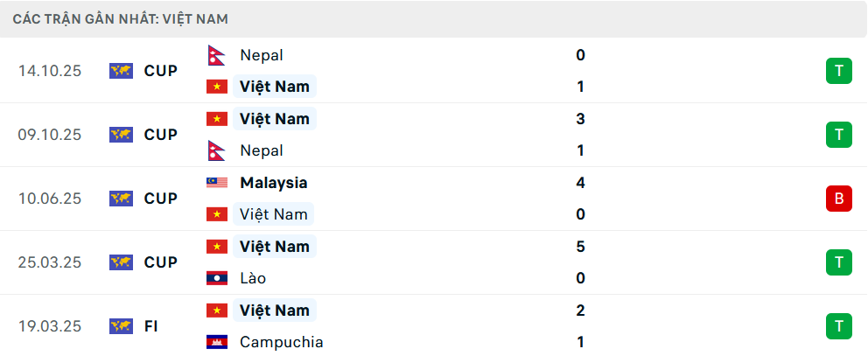Click the Nepal flag in the 09.10.25 match
The width and height of the screenshot is (868, 356).
216,150
